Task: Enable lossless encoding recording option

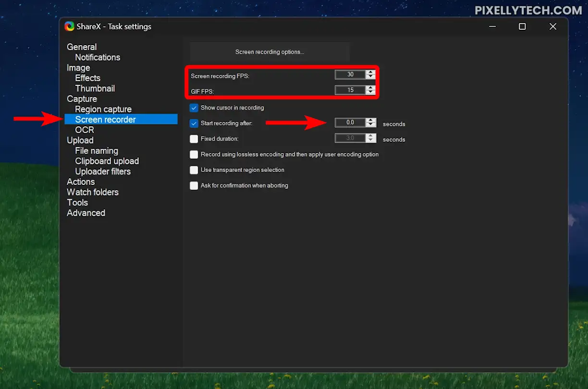Action: click(x=194, y=154)
